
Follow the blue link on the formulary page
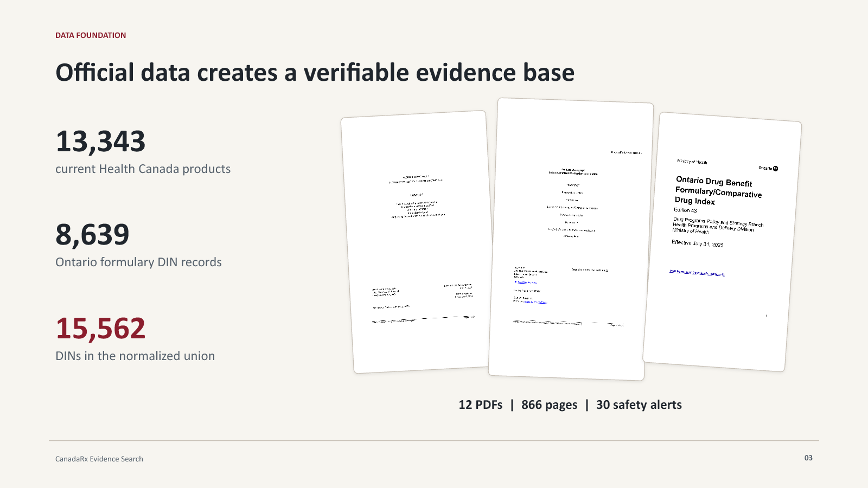[697, 273]
